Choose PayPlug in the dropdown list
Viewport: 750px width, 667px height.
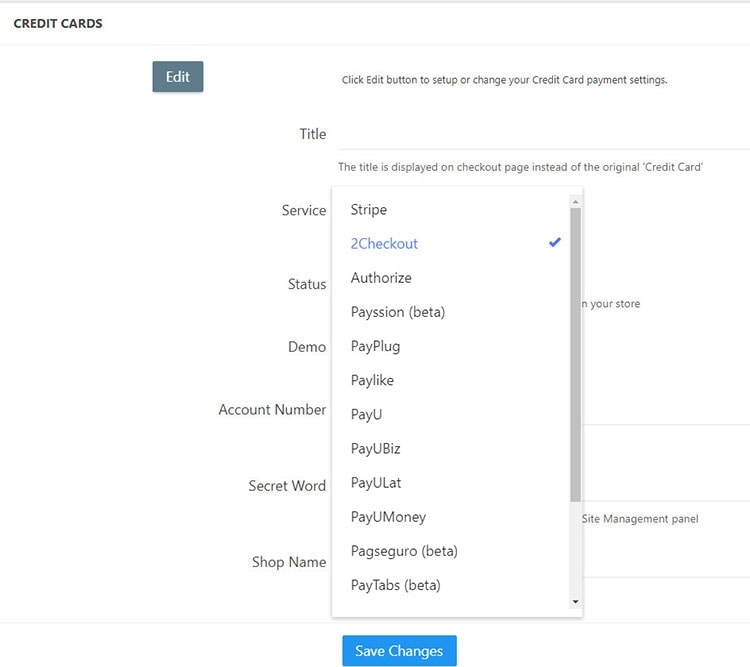452,346
